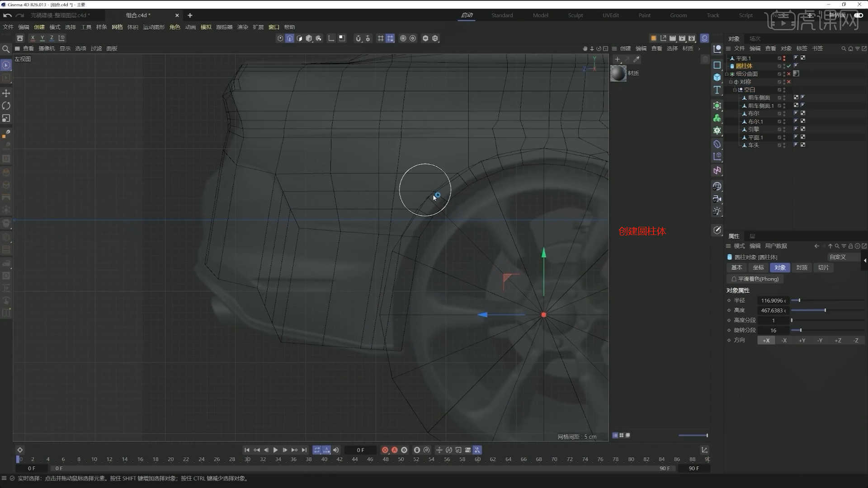Adjust the 旋转分段 rotation segments slider

pos(827,330)
